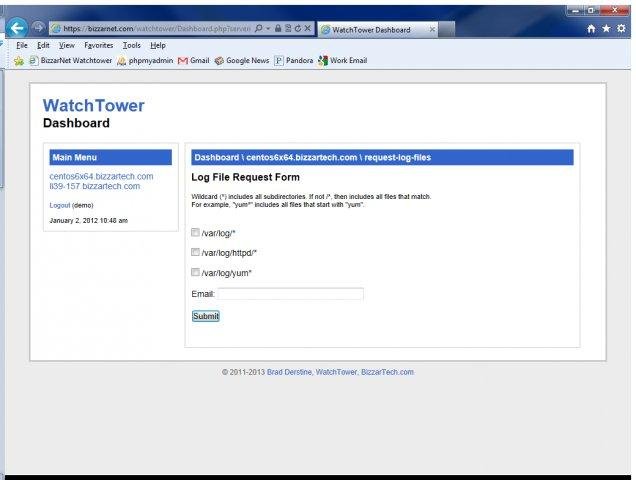Stop loading with address bar X icon
Image resolution: width=636 pixels, height=480 pixels.
307,28
